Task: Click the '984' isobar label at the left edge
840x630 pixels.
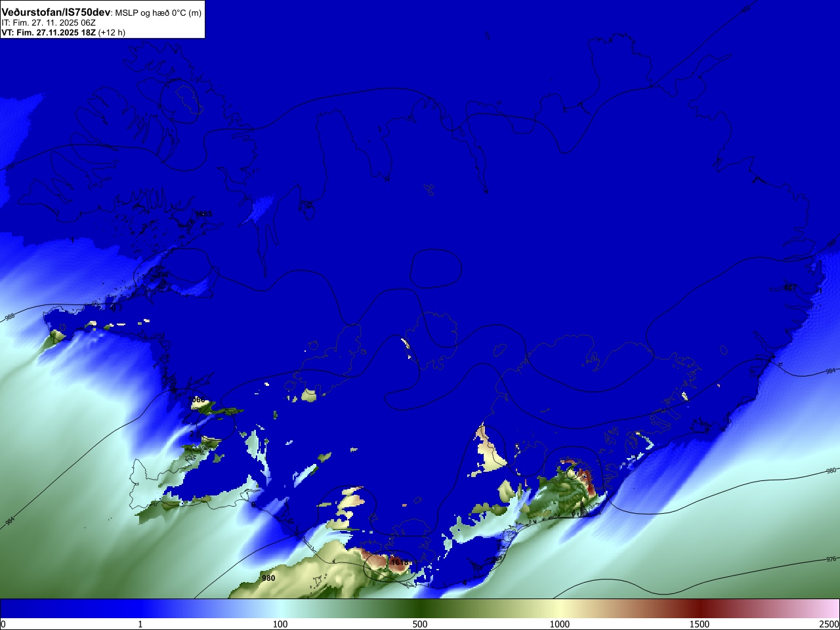Action: [9, 522]
